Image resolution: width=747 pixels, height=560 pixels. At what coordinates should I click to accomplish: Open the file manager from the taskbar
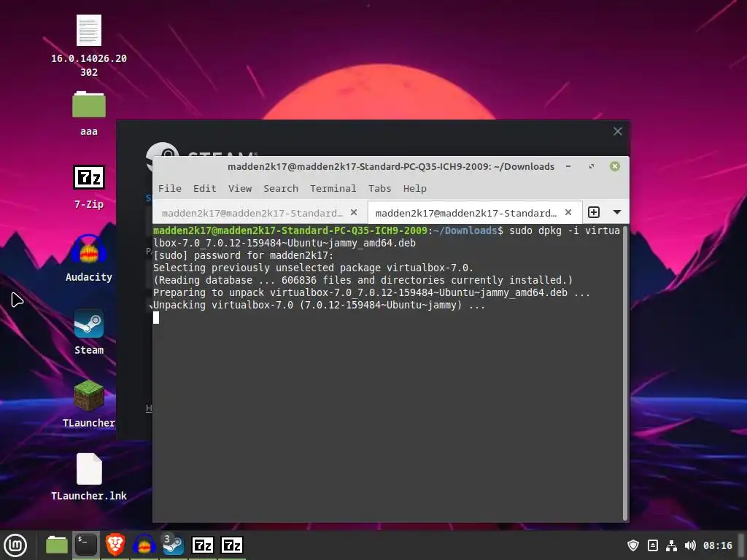(57, 545)
